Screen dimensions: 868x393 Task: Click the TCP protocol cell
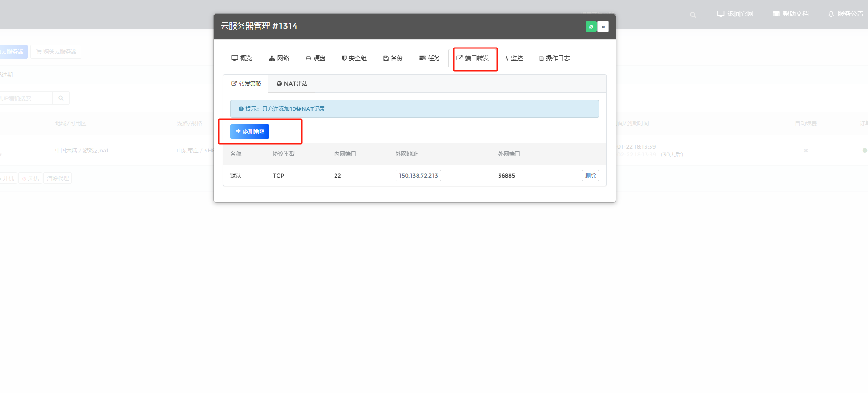pyautogui.click(x=278, y=176)
